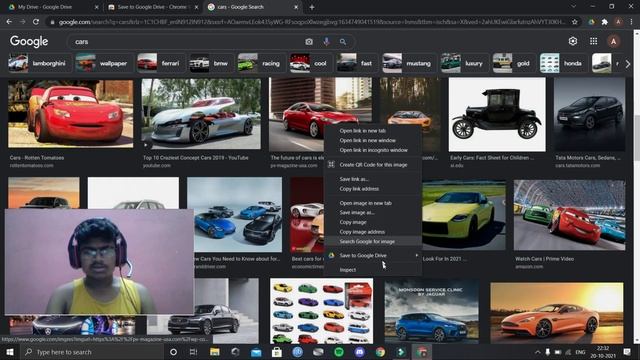This screenshot has height=360, width=640.
Task: Open the Chrome three-dot menu
Action: pyautogui.click(x=631, y=22)
